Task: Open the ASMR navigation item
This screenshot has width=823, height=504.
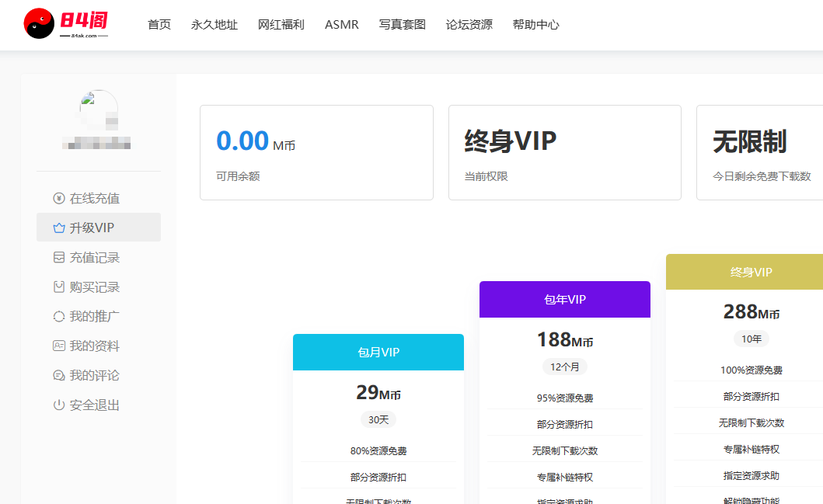Action: pos(342,25)
